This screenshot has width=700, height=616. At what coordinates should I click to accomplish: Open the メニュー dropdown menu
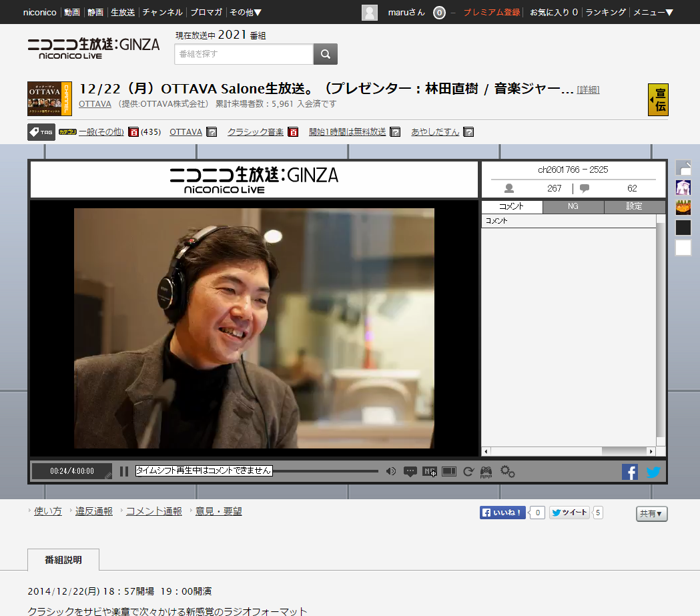(653, 12)
